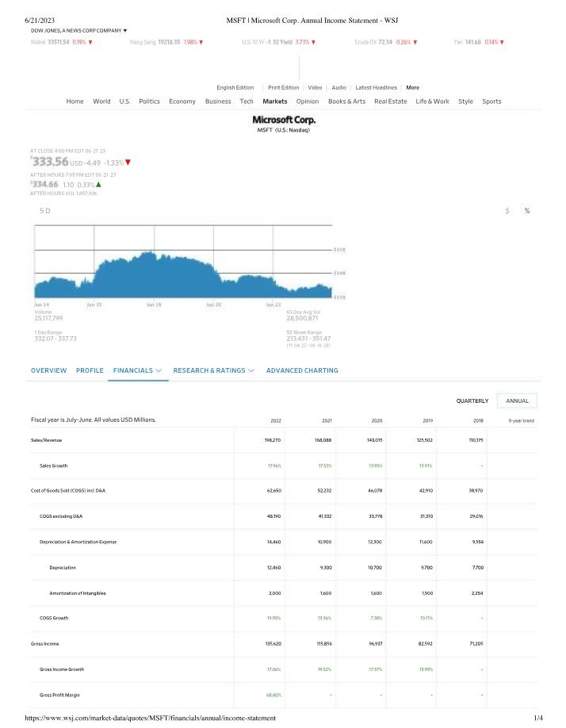566x728 pixels.
Task: Go to the U.S. section
Action: click(x=124, y=102)
